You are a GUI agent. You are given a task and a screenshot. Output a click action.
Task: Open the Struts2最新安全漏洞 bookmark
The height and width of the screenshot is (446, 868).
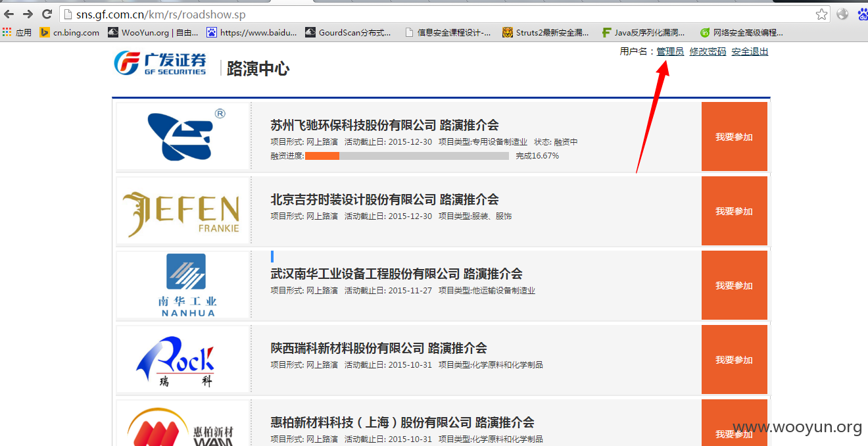pyautogui.click(x=545, y=32)
